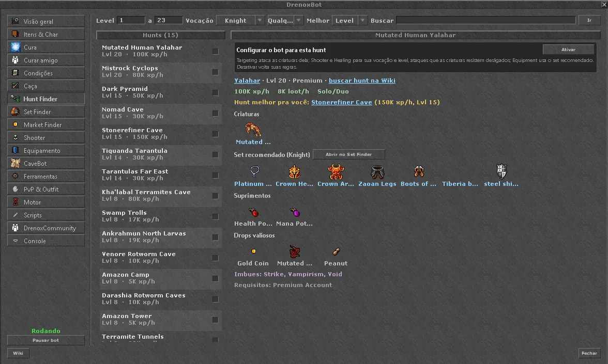Viewport: 608px width, 364px height.
Task: Click the DrenoxCommunity sidebar icon
Action: [x=15, y=228]
